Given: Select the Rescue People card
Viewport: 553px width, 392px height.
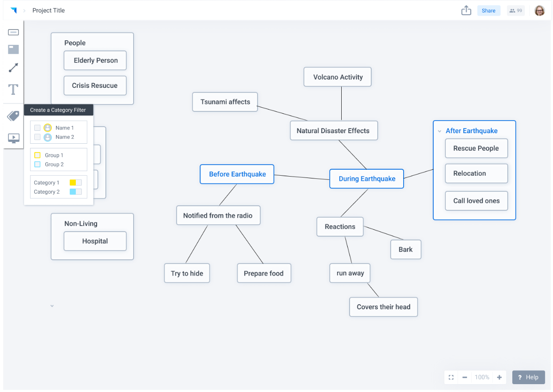Looking at the screenshot, I should (x=476, y=148).
